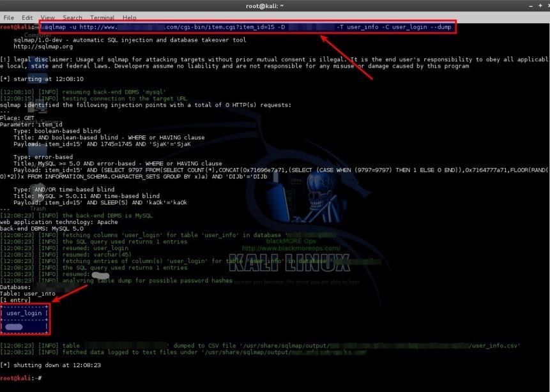Screen dimensions: 550x392
Task: Close the root@kali terminal window
Action: pos(547,6)
